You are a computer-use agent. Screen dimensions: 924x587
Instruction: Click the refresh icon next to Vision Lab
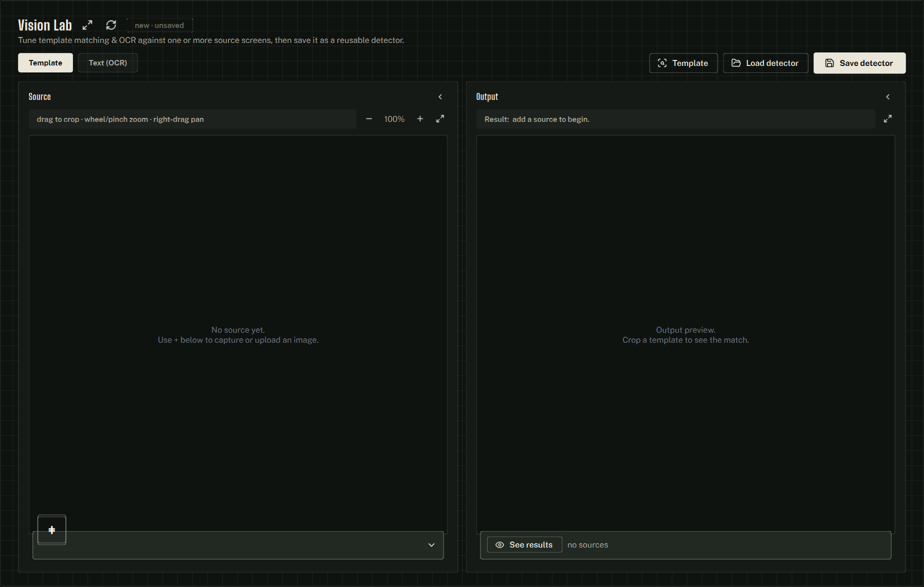click(111, 25)
